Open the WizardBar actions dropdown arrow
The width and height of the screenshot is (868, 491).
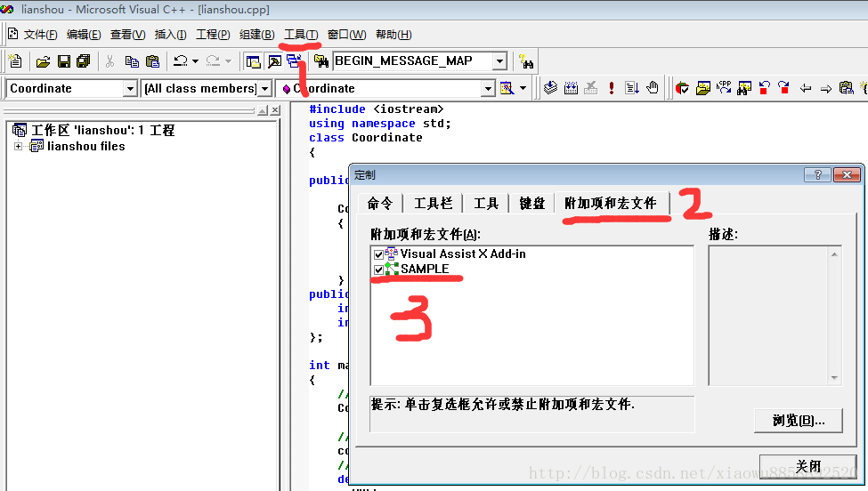pyautogui.click(x=523, y=88)
